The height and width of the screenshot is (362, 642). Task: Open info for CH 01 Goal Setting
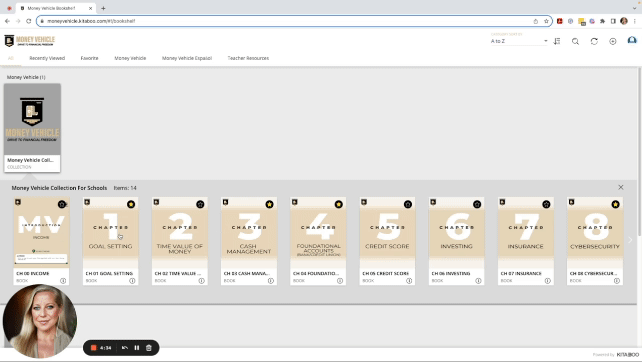132,281
